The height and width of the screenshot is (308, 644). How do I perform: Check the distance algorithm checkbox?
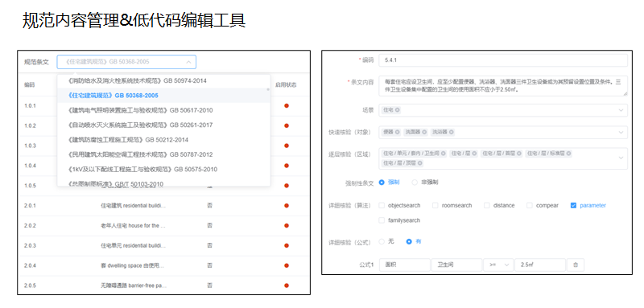487,206
